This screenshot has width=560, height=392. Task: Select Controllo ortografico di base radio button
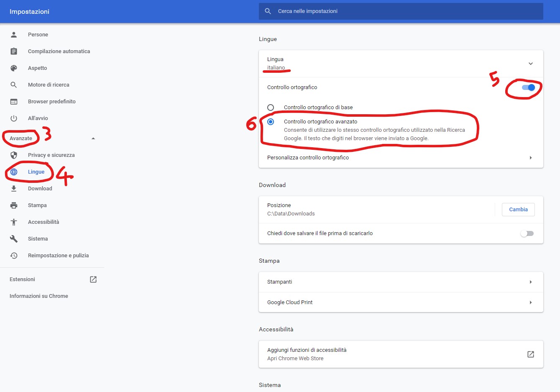(271, 108)
